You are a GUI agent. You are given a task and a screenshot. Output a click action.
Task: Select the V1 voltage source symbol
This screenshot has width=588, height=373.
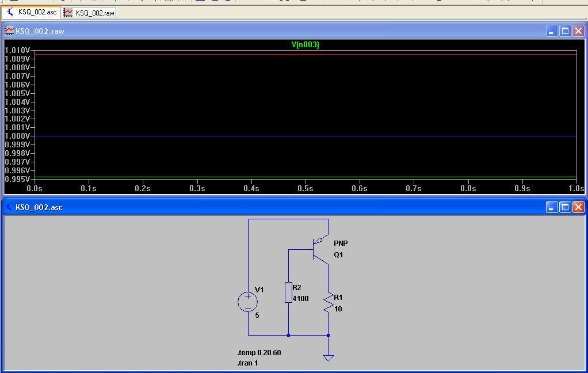(248, 302)
